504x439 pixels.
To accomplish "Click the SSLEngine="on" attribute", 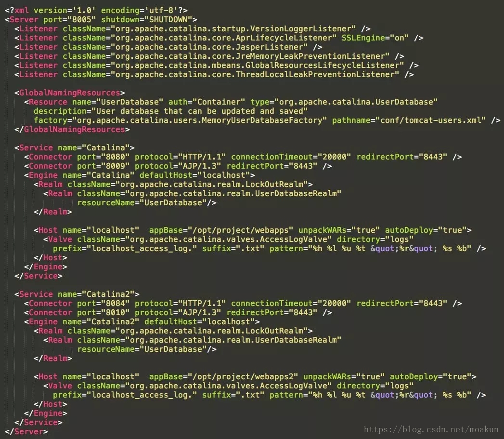I will 375,38.
